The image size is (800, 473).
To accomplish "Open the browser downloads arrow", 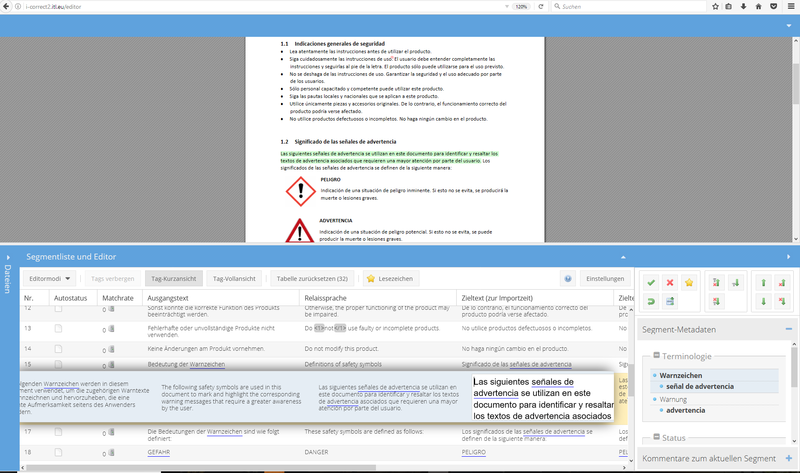I will pos(743,6).
